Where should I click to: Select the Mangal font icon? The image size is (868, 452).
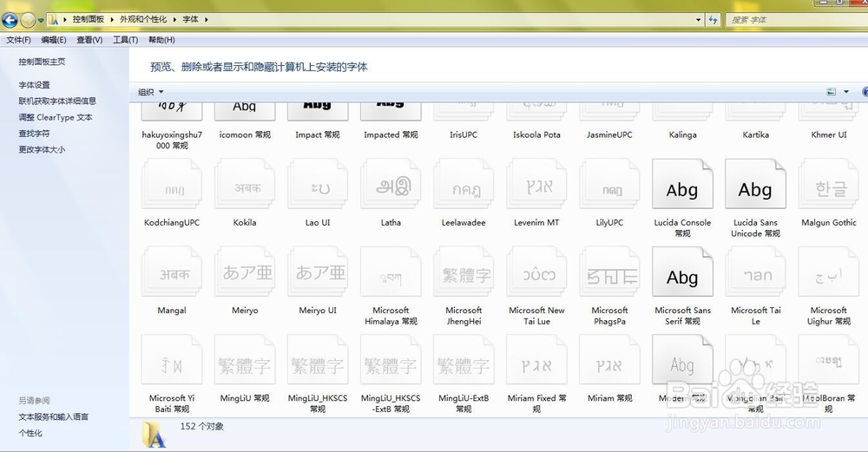[172, 272]
